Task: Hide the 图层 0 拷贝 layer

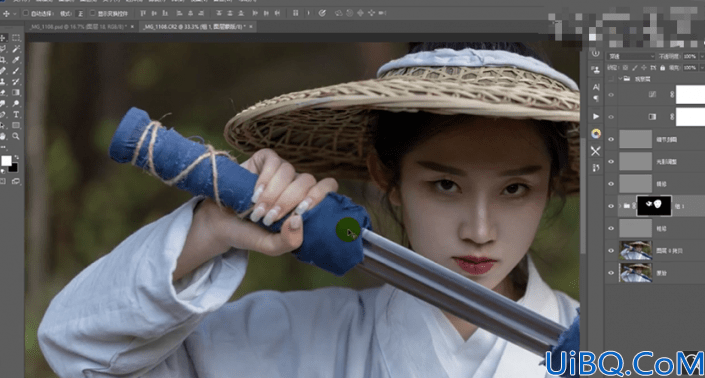Action: coord(611,250)
